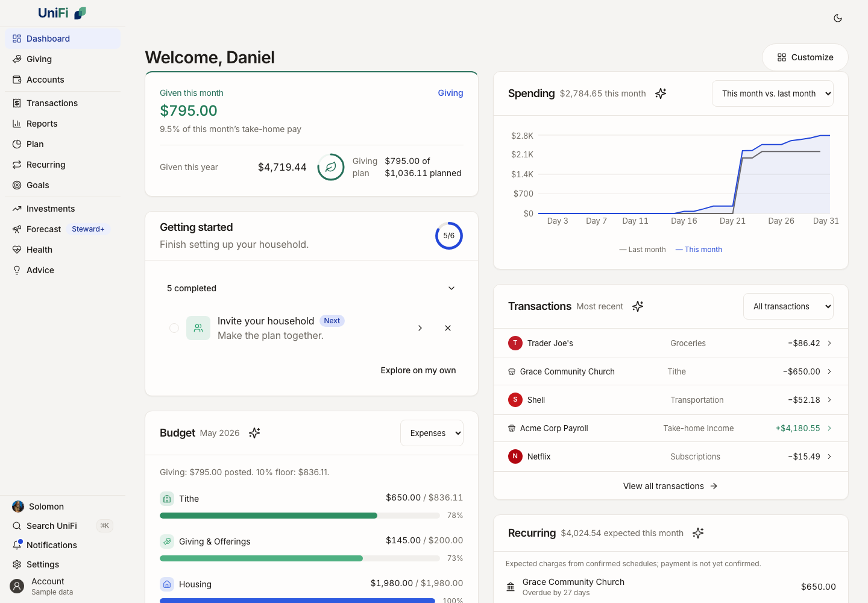Toggle This month chart legend
This screenshot has height=603, width=868.
[x=699, y=250]
